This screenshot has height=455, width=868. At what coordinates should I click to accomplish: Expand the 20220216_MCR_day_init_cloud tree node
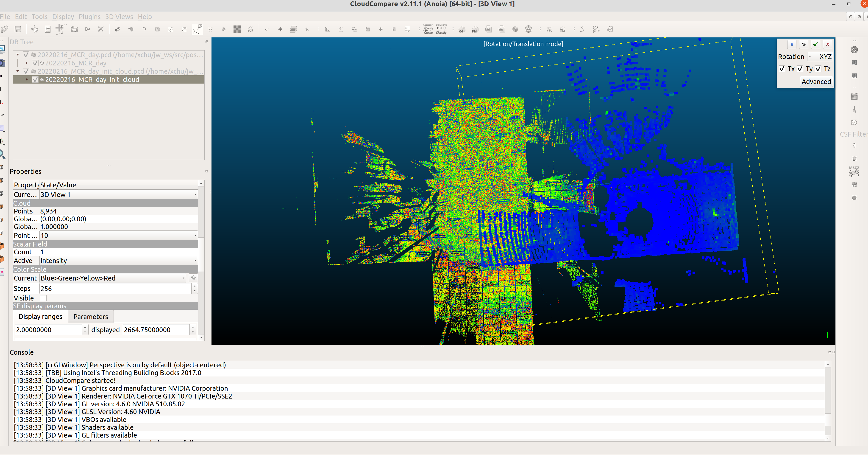pos(27,80)
